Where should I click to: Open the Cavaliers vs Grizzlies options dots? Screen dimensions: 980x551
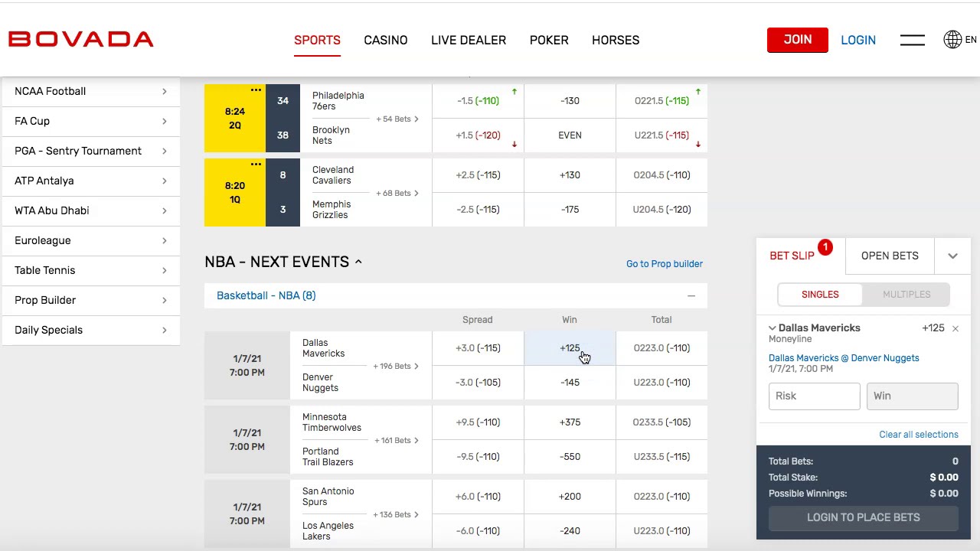click(256, 164)
